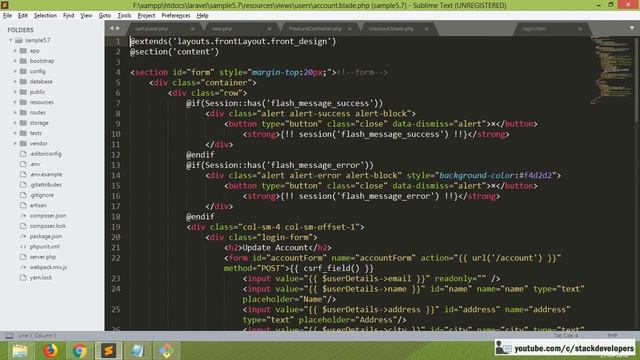The height and width of the screenshot is (360, 640).
Task: Expand the public folder arrow
Action: 15,92
